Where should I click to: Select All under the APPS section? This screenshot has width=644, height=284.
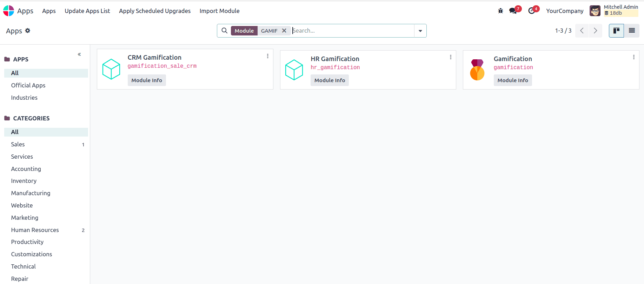click(46, 73)
